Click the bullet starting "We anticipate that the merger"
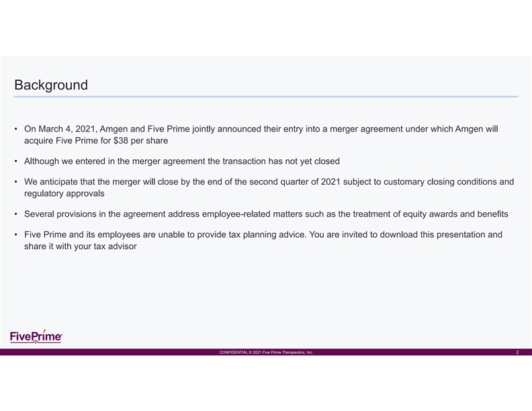Screen dimensions: 532x411 point(269,181)
